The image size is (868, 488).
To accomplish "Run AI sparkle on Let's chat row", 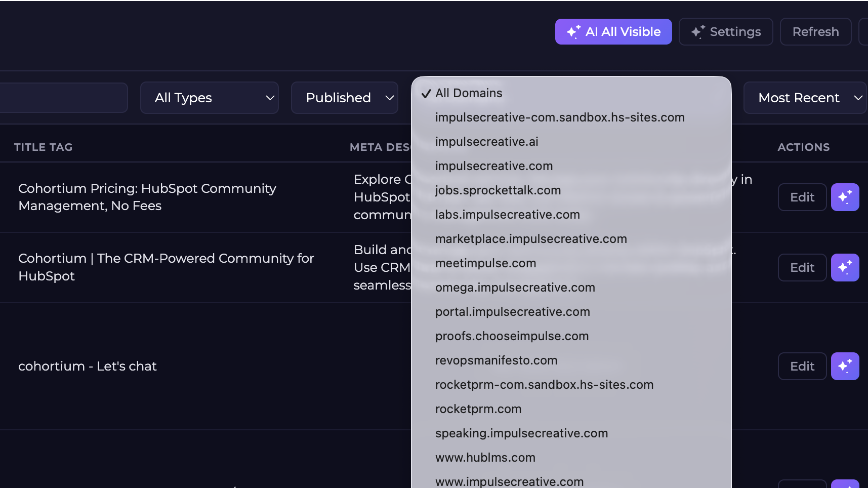I will [x=845, y=367].
